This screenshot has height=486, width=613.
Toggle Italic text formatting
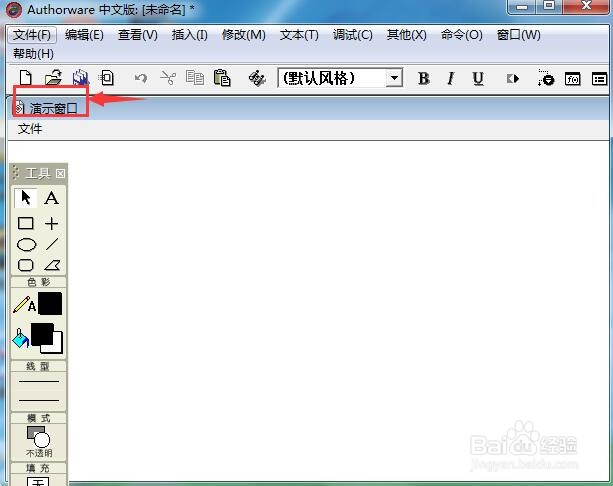pyautogui.click(x=451, y=79)
